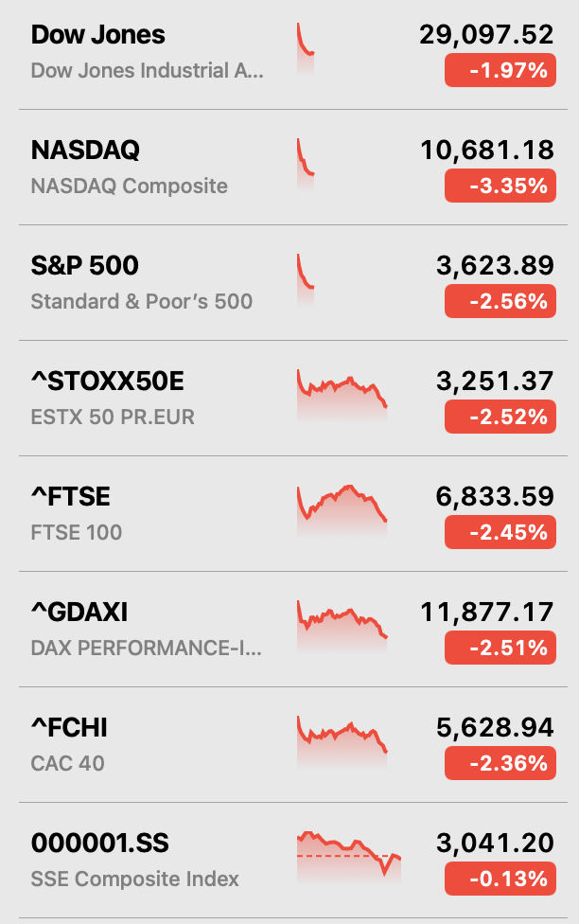Toggle the ^STOXX50E -2.52% badge
Image resolution: width=579 pixels, height=924 pixels.
click(500, 417)
